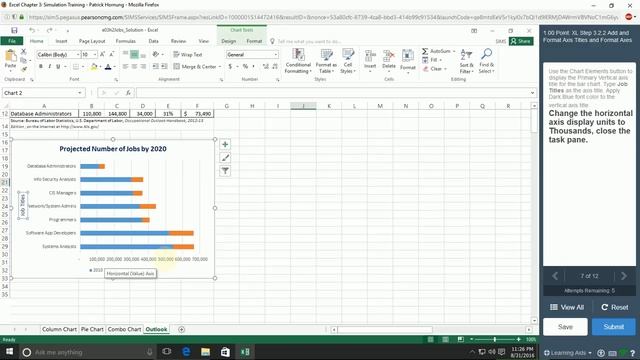Click the Share button
640x360 pixels.
521,41
